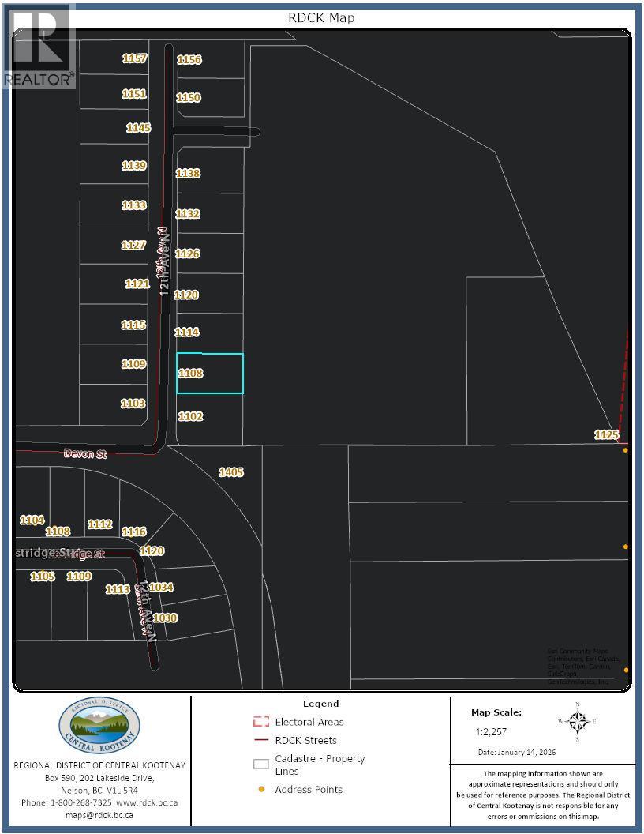Click the orange address point beside 1125
644x834 pixels.
tap(625, 450)
